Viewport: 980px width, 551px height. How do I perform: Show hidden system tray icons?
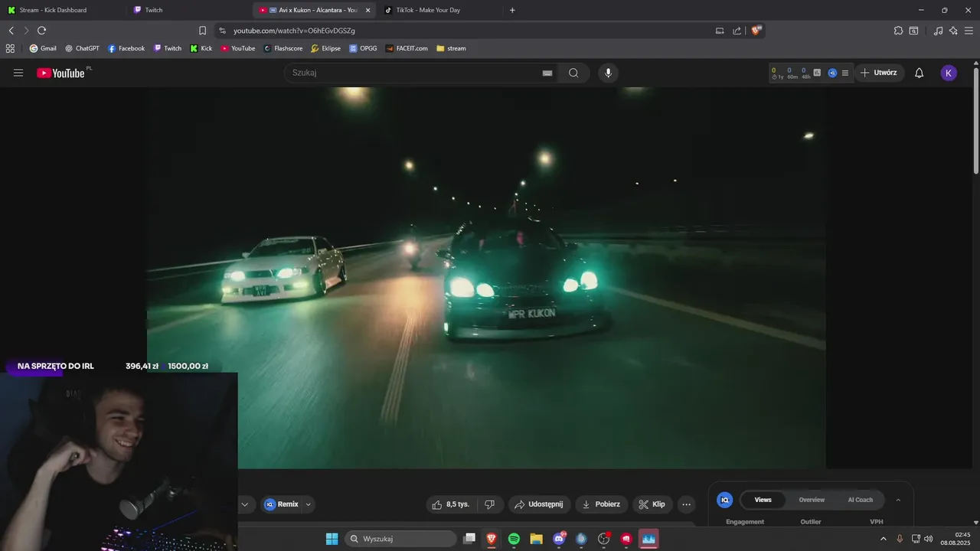[x=883, y=539]
